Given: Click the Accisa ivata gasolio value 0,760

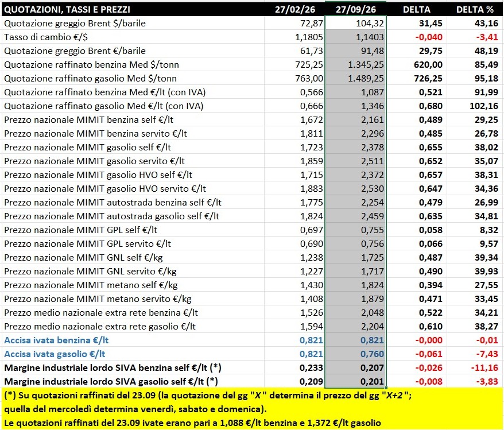Looking at the screenshot, I should click(355, 354).
